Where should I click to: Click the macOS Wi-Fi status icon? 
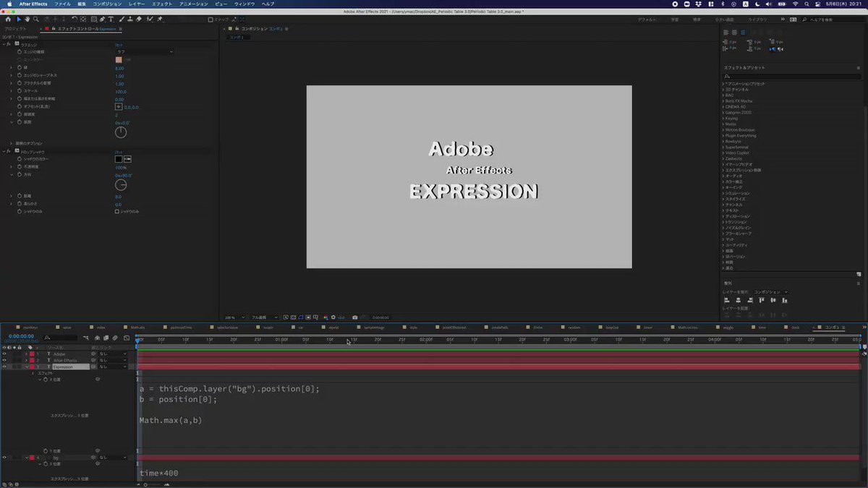coord(795,4)
